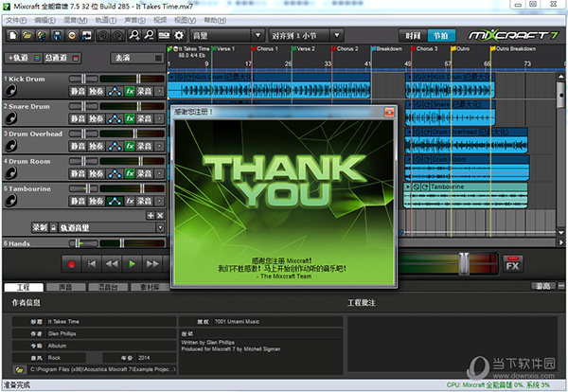The width and height of the screenshot is (568, 392).
Task: Switch to the Mixer (混音台) tab
Action: tap(108, 287)
